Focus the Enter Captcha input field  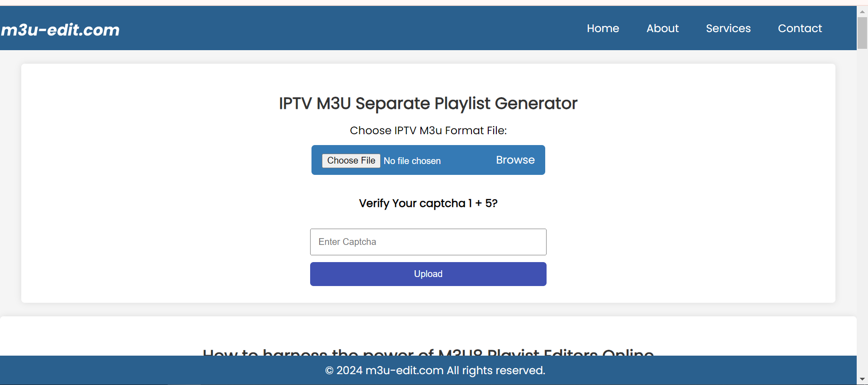pos(428,242)
